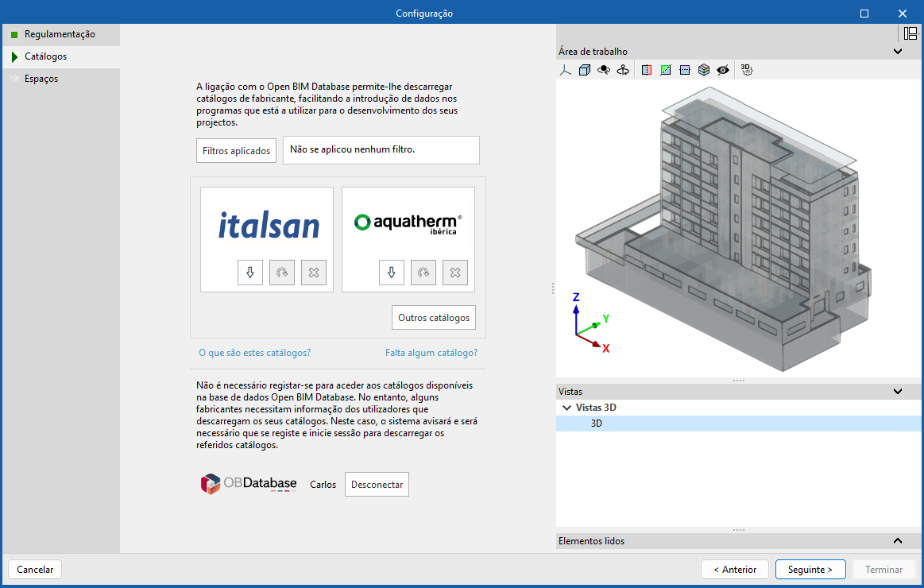Click the download arrow for the italsan catalog
Viewport: 924px width, 588px height.
(x=249, y=273)
